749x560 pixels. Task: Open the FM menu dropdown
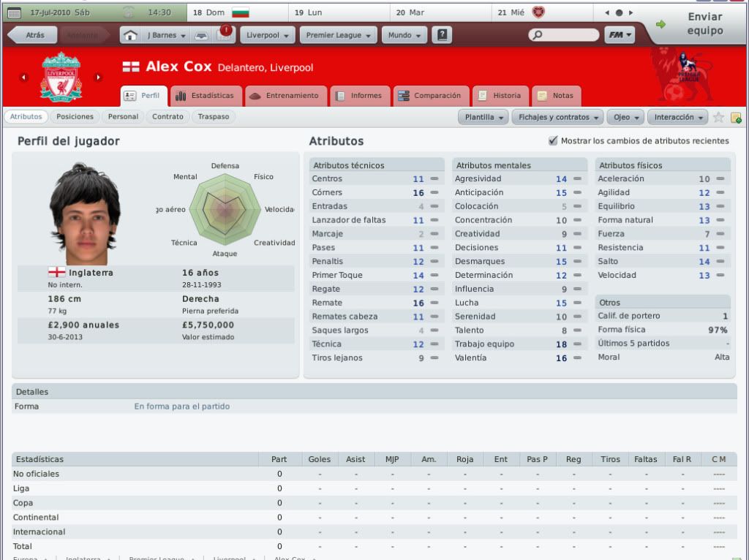(x=620, y=35)
